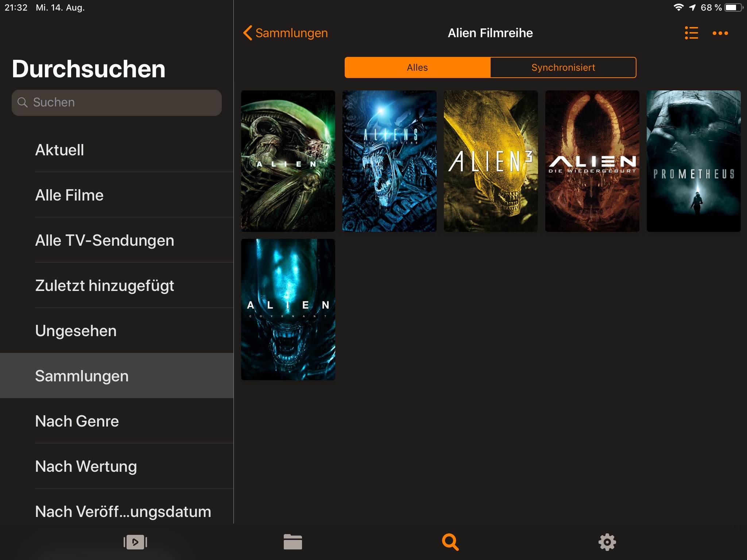Switch to the Synchronisiert segment

(x=563, y=67)
